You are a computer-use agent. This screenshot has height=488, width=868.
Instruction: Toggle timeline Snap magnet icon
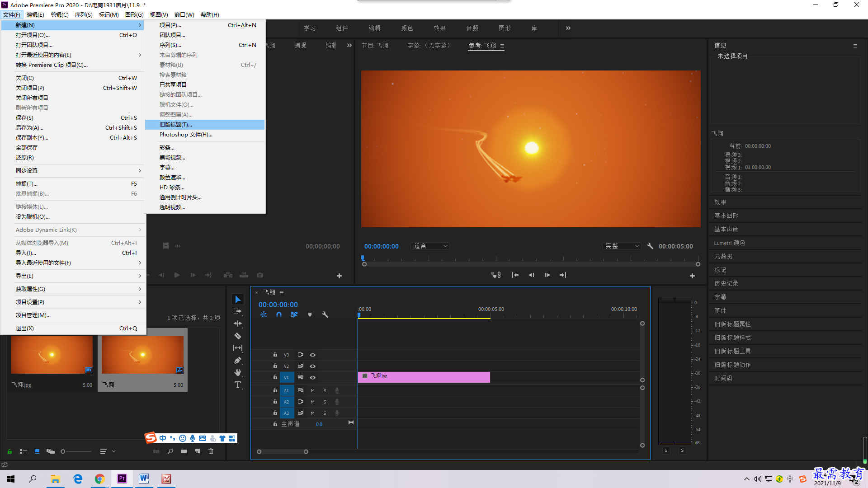(x=279, y=314)
